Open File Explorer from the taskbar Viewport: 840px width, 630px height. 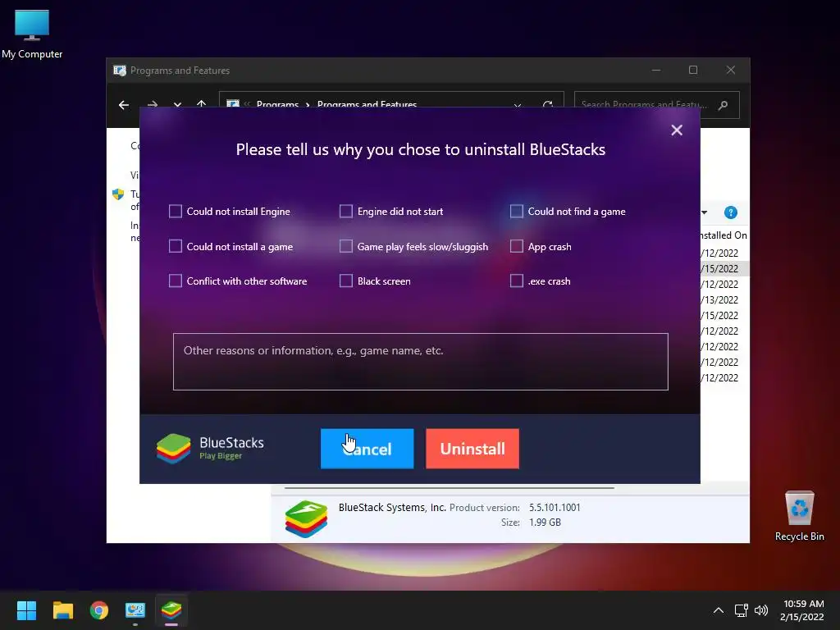[62, 610]
